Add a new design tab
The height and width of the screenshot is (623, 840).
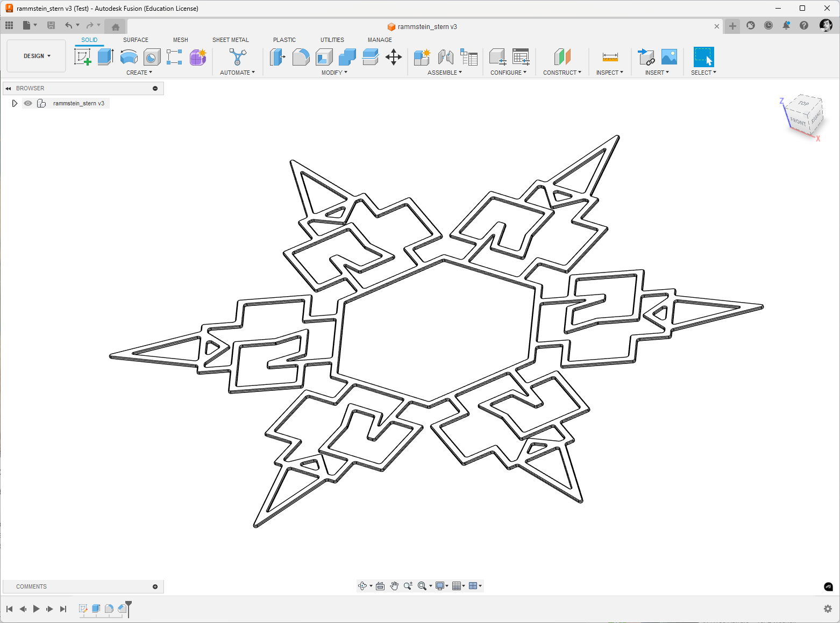[732, 26]
